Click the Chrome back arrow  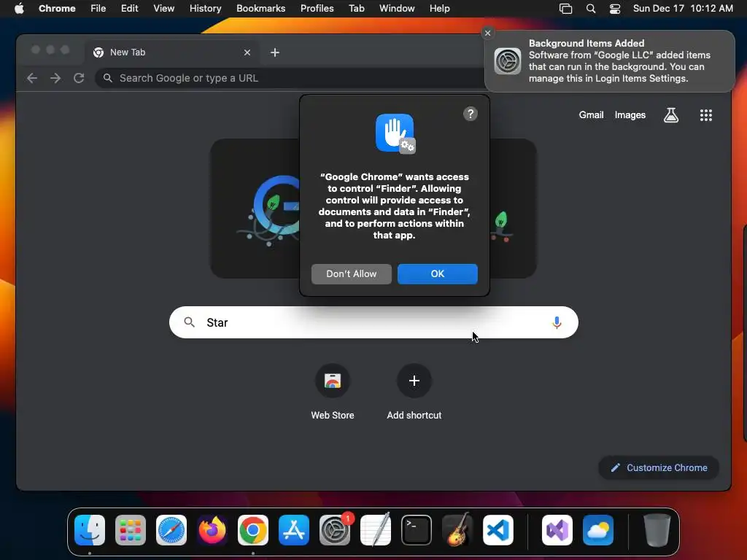(x=32, y=78)
